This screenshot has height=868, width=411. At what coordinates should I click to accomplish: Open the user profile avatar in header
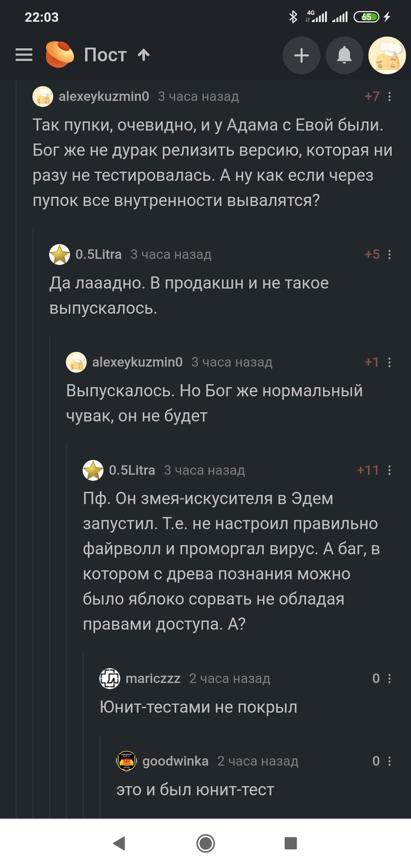click(x=387, y=55)
